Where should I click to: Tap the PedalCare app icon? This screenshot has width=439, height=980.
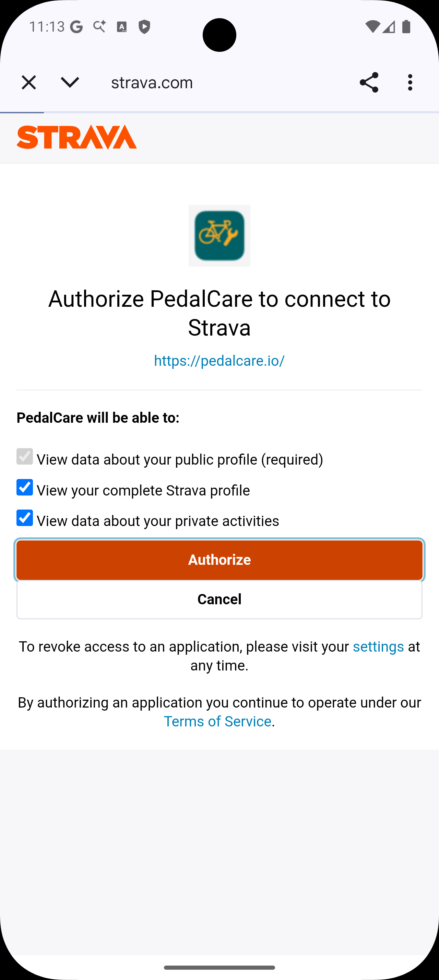click(219, 235)
